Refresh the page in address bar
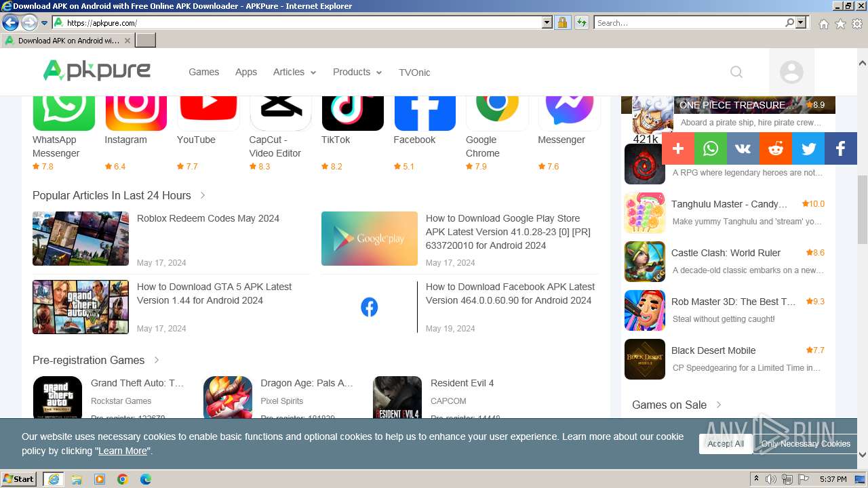Image resolution: width=868 pixels, height=488 pixels. click(581, 22)
